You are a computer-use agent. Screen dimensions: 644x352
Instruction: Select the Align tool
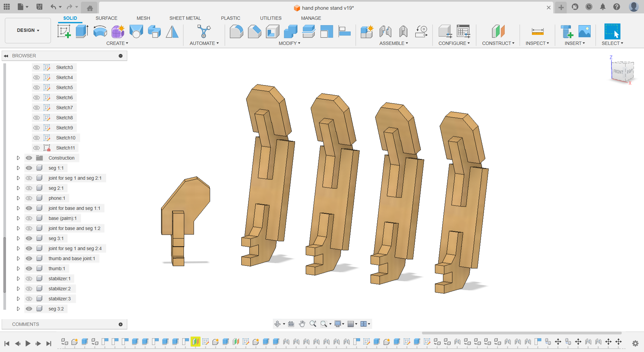345,32
